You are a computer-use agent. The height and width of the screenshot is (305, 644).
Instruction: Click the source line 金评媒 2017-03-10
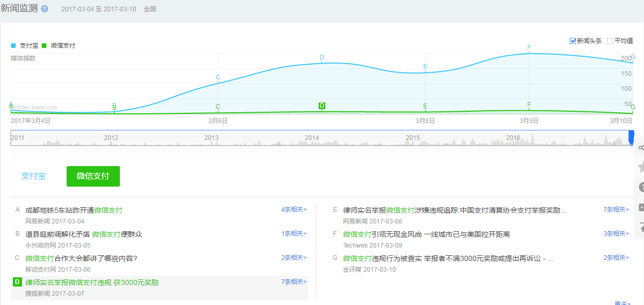pos(369,270)
